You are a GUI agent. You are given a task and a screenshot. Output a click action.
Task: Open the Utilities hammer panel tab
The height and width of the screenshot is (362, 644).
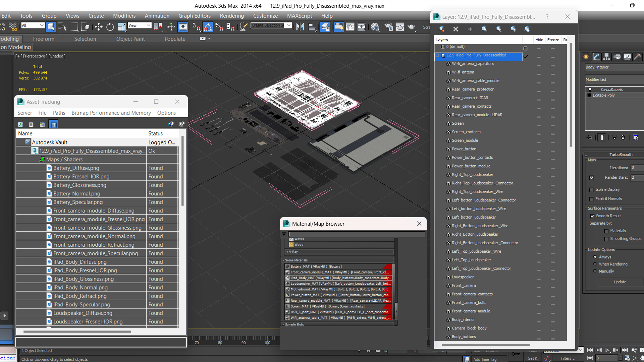coord(637,57)
